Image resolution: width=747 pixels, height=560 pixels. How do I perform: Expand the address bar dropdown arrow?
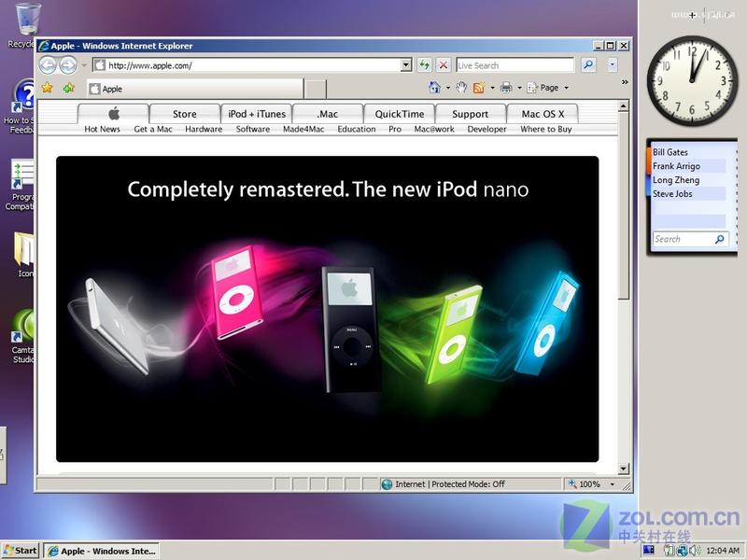pos(406,64)
